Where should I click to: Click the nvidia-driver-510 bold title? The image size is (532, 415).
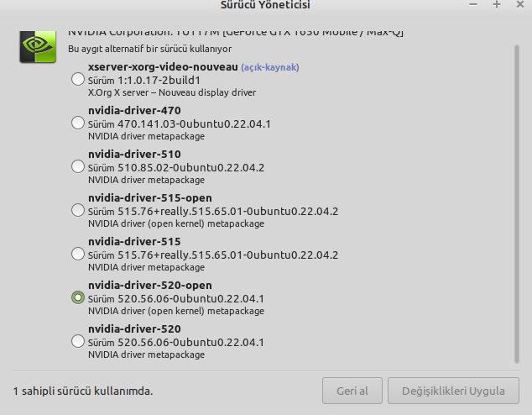[134, 155]
